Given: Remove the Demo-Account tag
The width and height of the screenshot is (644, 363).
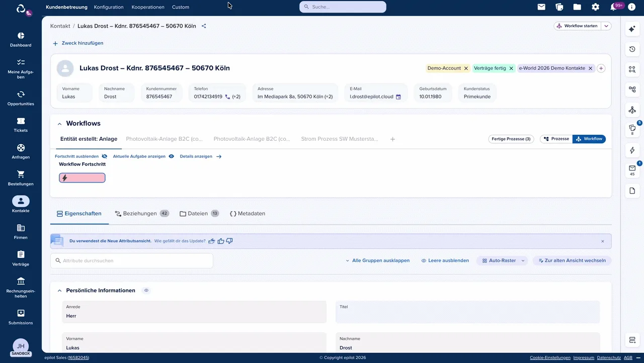Looking at the screenshot, I should click(466, 68).
